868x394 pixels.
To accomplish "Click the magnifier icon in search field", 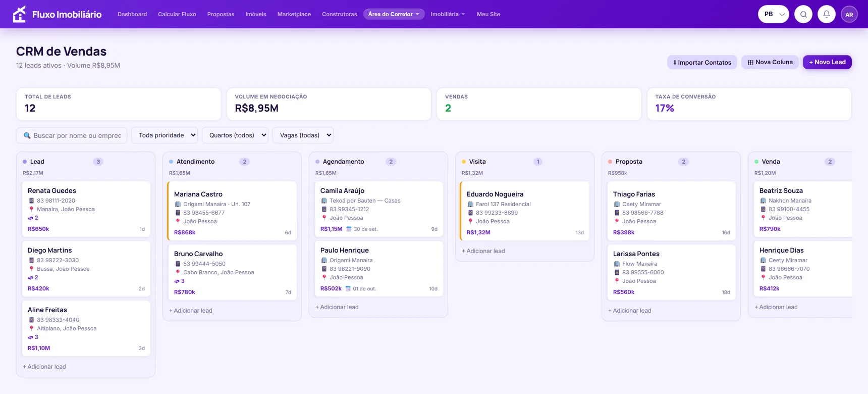I will [x=27, y=135].
